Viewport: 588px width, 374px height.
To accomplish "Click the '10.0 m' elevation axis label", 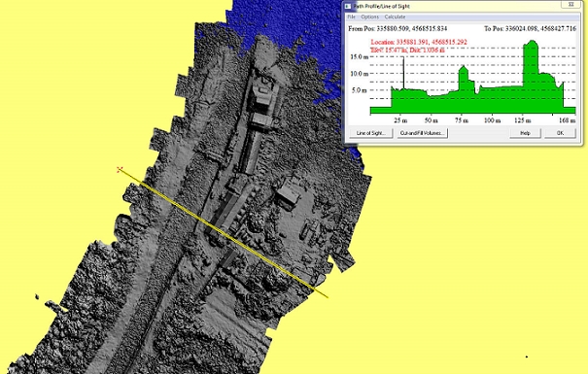I will tap(360, 74).
